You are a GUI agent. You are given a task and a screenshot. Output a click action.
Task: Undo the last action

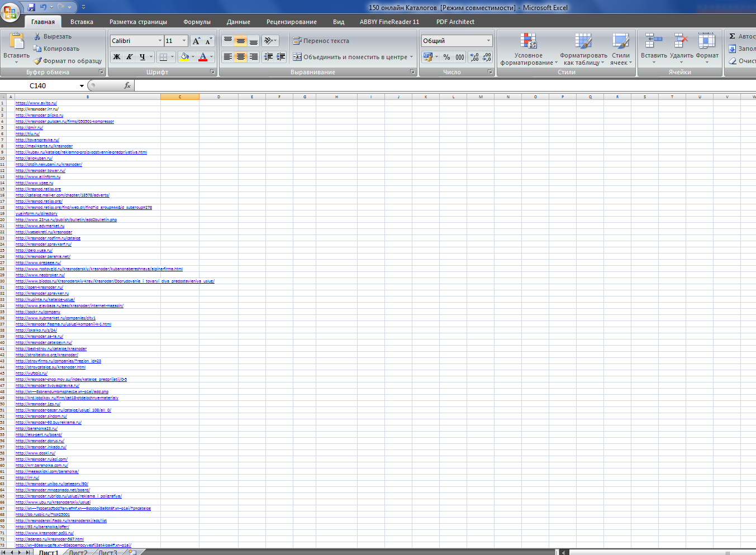coord(43,7)
